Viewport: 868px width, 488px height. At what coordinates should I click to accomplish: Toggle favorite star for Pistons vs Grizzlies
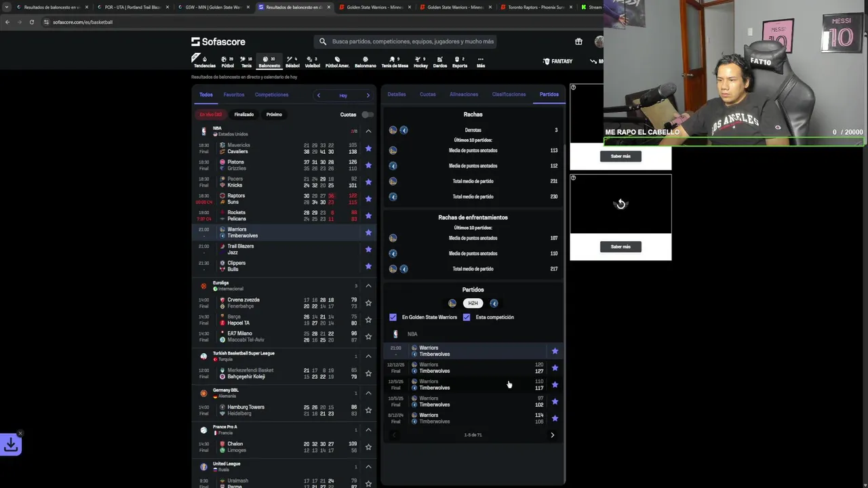pos(368,165)
